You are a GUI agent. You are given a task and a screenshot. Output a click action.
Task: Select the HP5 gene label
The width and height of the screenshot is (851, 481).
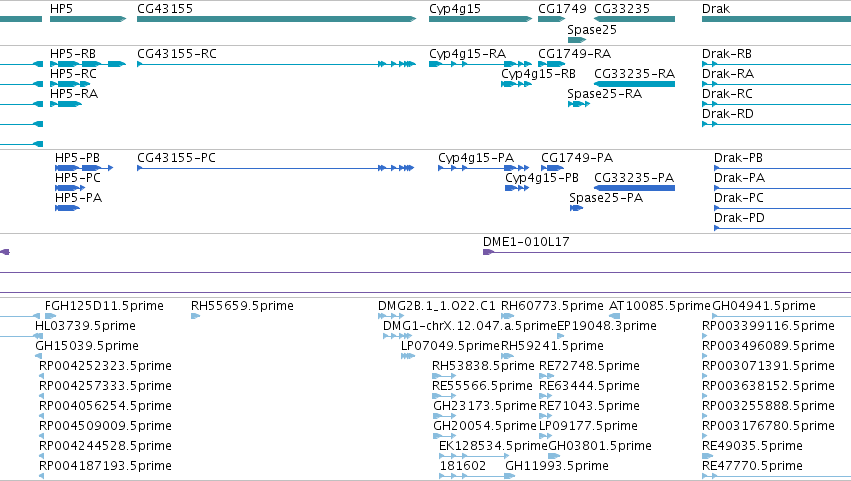pyautogui.click(x=61, y=9)
